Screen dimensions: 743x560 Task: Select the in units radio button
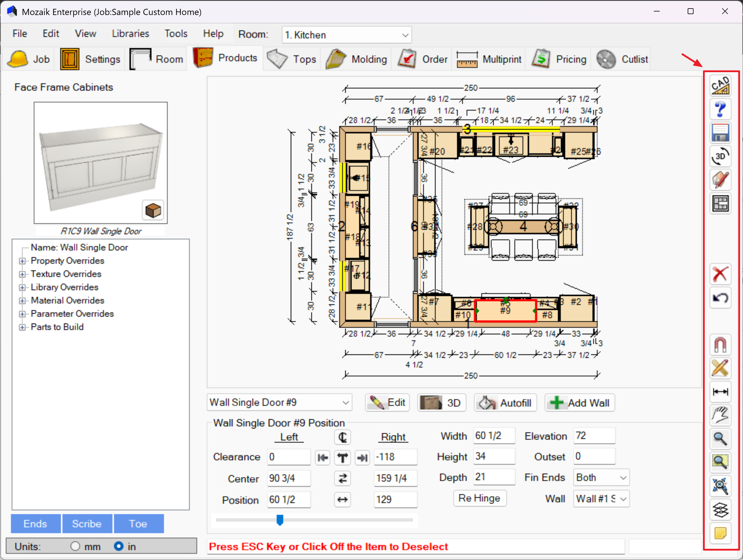point(119,546)
